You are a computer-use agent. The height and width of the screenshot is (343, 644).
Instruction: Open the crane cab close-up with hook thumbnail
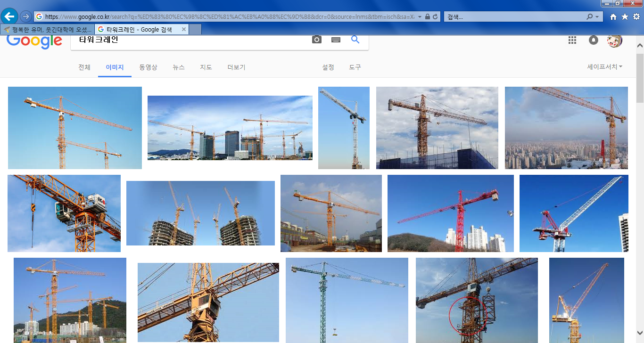[x=64, y=213]
